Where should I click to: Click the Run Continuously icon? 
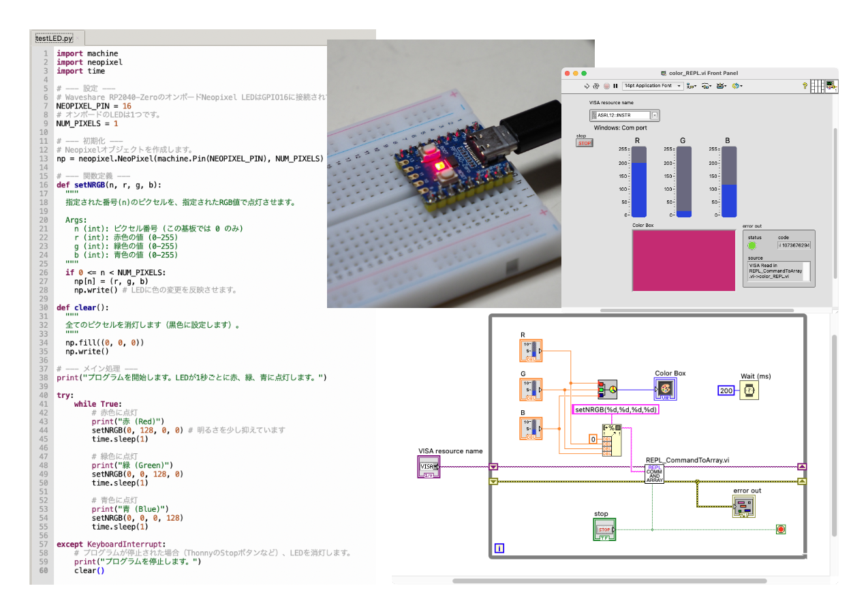coord(596,86)
